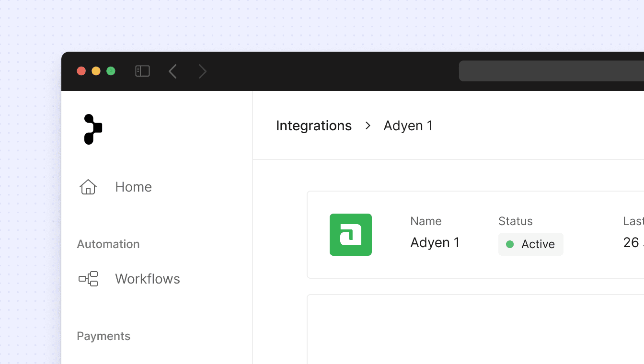The height and width of the screenshot is (364, 644).
Task: Click the breadcrumb chevron separator
Action: pos(368,125)
